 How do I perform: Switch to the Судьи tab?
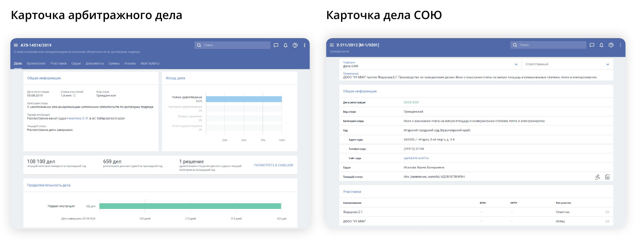(x=76, y=63)
